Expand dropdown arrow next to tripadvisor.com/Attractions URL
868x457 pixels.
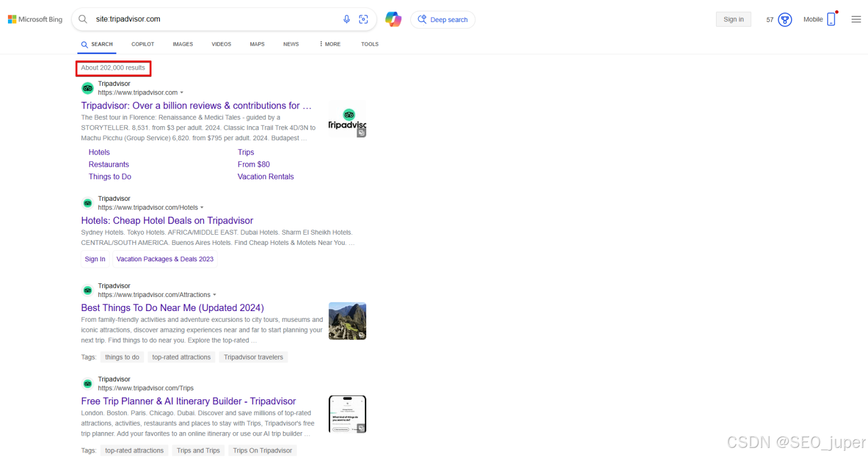(215, 295)
